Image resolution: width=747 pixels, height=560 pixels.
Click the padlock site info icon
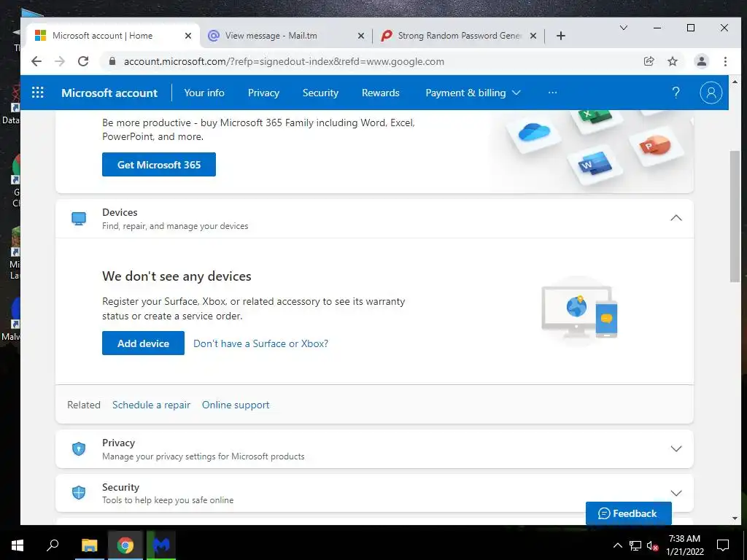coord(112,61)
